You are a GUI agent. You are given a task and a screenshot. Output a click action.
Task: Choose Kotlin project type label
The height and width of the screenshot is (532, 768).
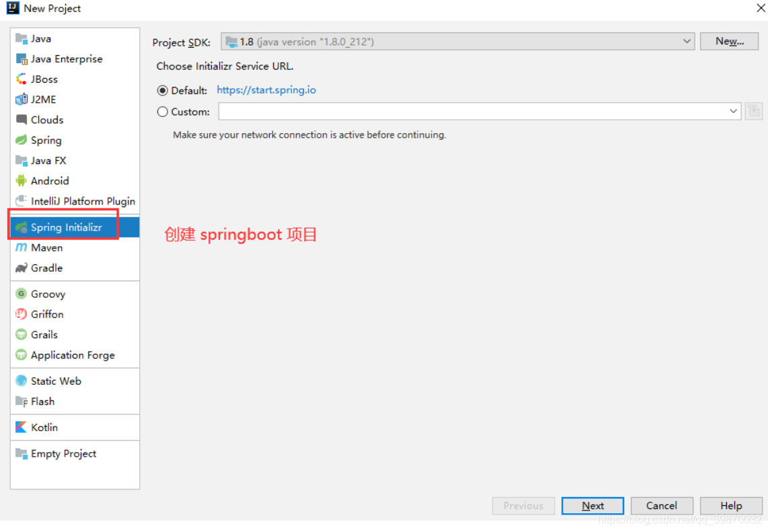point(44,428)
